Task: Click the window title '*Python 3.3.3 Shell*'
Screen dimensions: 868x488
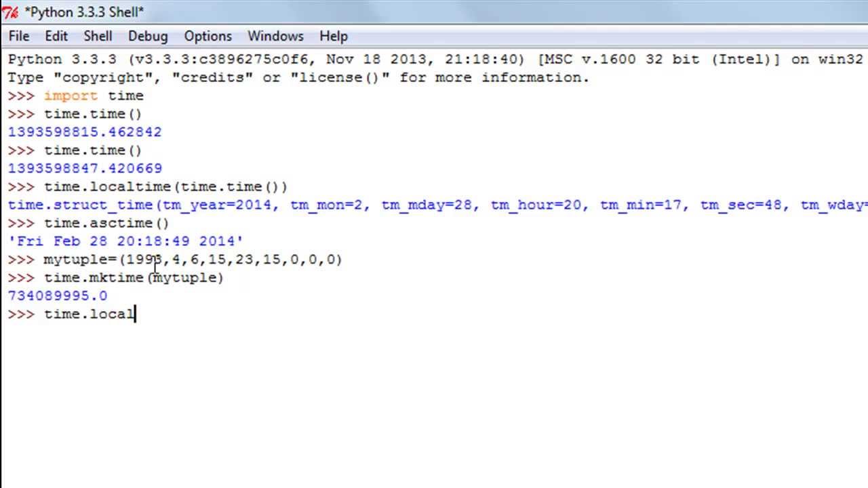Action: [84, 12]
